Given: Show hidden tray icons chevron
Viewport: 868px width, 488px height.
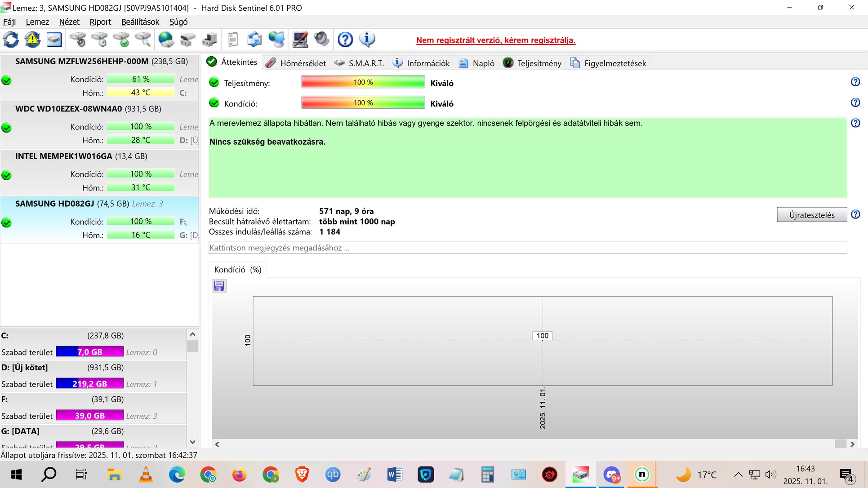Looking at the screenshot, I should (738, 475).
